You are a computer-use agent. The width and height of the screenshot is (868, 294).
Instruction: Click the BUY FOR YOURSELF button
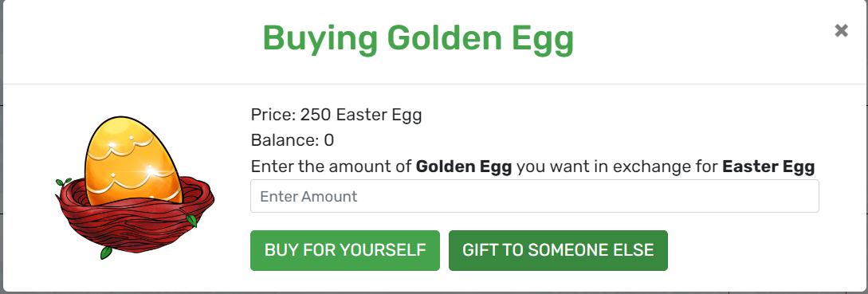click(x=345, y=250)
